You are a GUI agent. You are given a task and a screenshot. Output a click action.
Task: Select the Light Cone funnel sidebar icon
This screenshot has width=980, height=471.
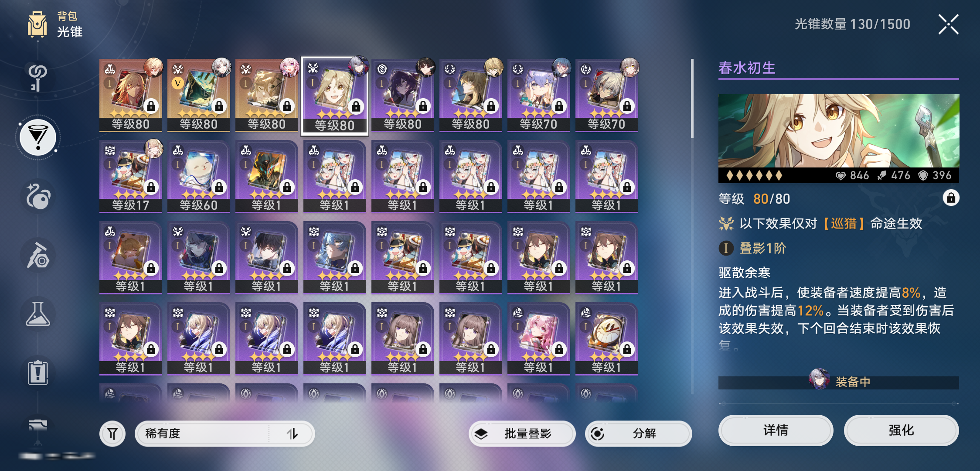pyautogui.click(x=38, y=137)
